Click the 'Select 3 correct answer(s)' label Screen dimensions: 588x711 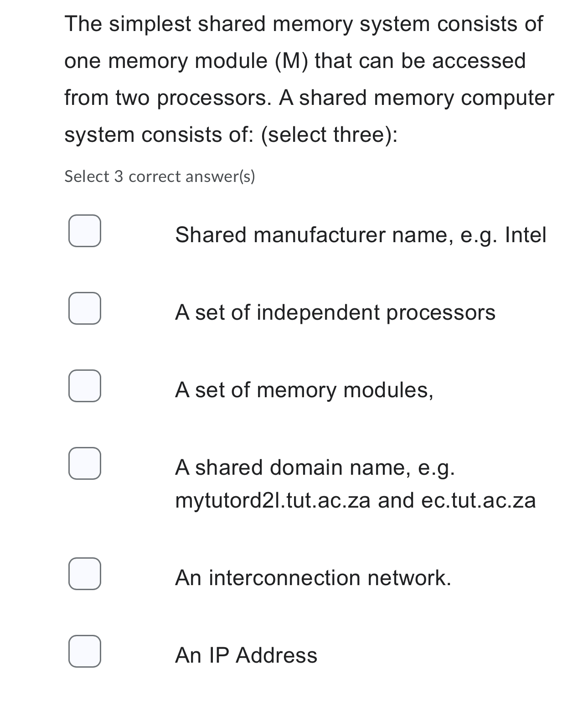tap(160, 176)
